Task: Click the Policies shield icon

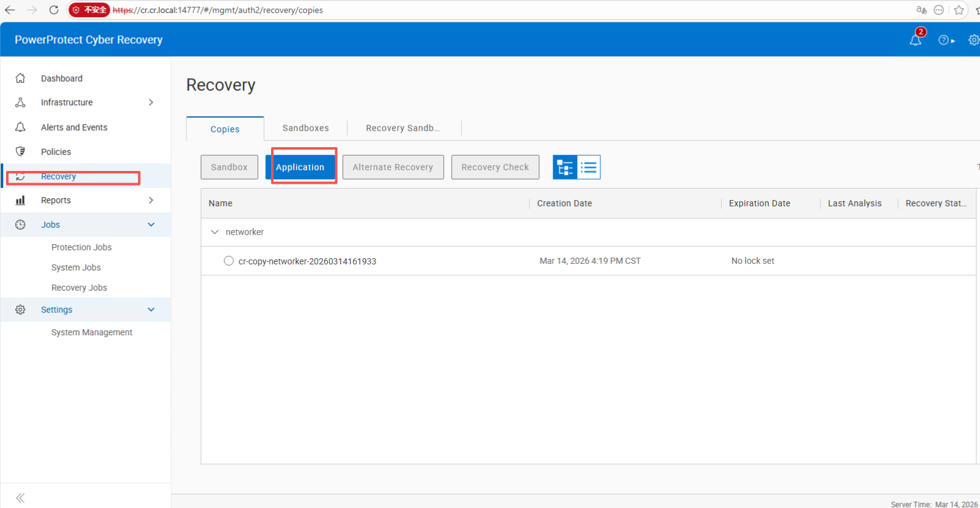Action: pyautogui.click(x=20, y=151)
